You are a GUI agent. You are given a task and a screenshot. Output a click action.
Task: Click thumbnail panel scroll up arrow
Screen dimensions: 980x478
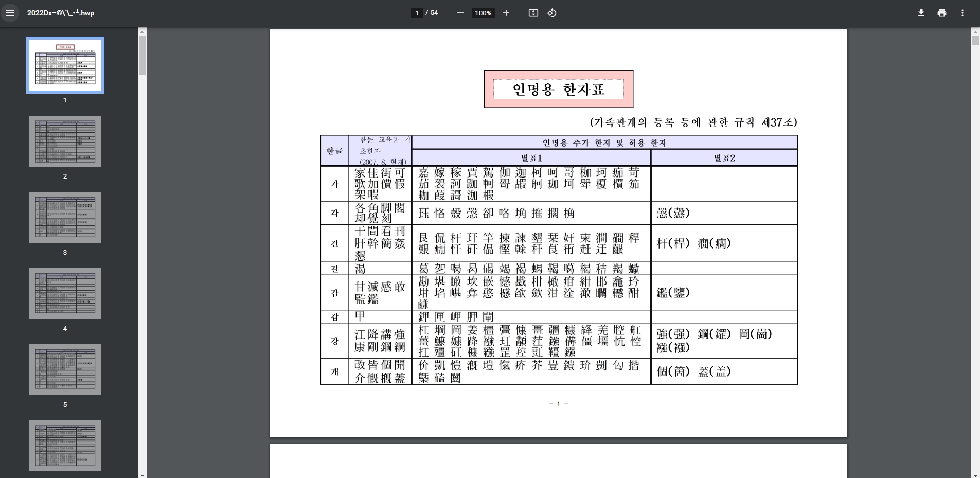[142, 31]
